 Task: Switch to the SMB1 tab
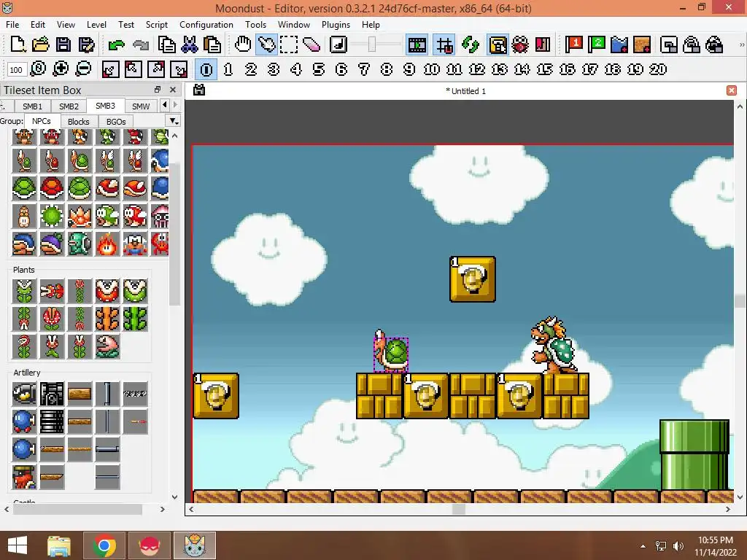click(x=32, y=106)
